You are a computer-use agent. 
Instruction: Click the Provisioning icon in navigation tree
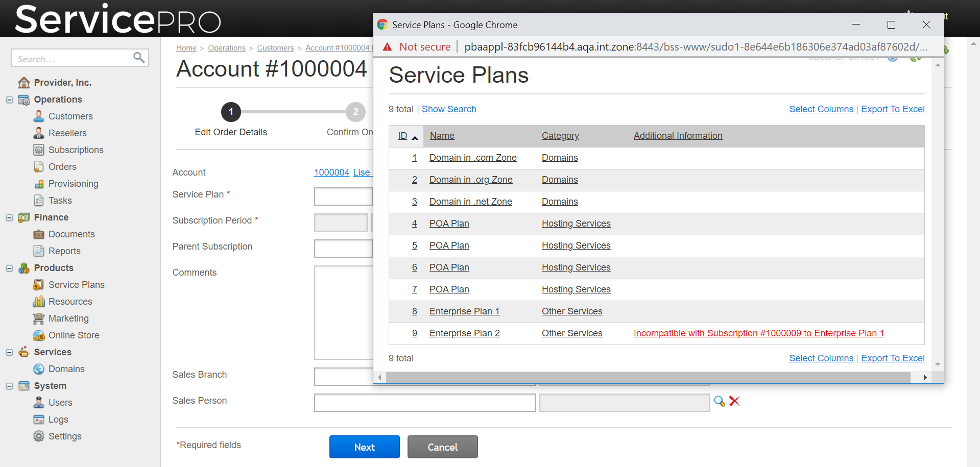pos(39,184)
